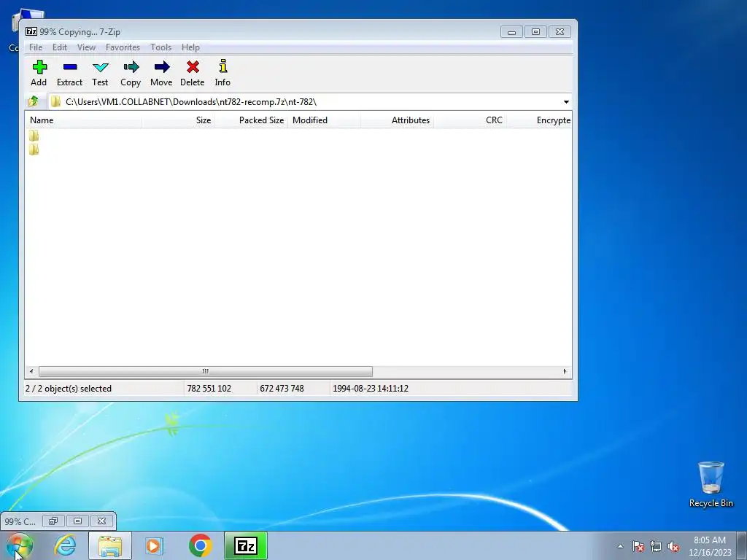Click status value 782 551 102
Image resolution: width=747 pixels, height=560 pixels.
[209, 389]
